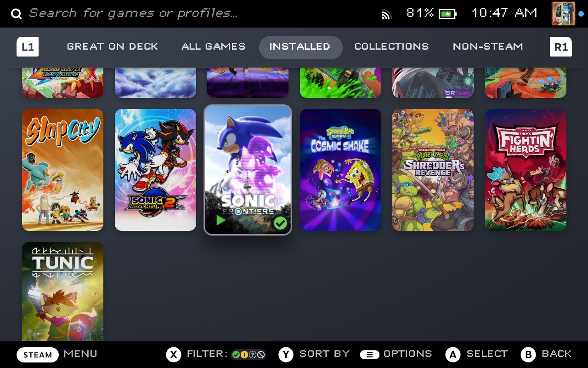The image size is (588, 368).
Task: Click the Options menu button icon
Action: [x=369, y=355]
